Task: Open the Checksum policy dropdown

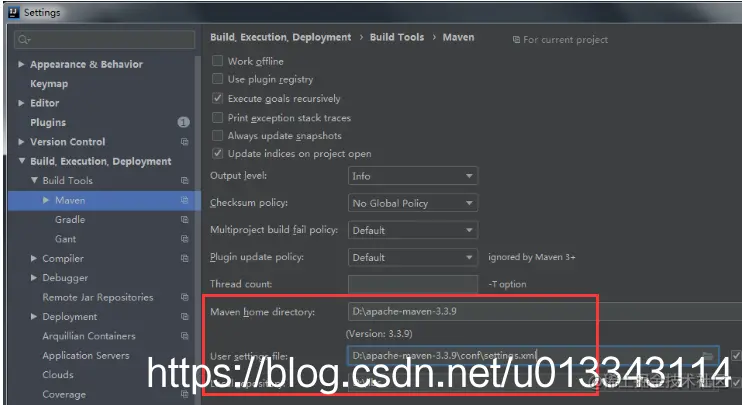Action: pyautogui.click(x=413, y=203)
